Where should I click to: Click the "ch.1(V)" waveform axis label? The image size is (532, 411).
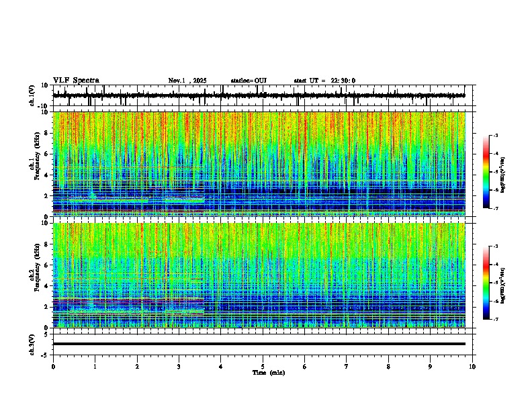pos(32,95)
